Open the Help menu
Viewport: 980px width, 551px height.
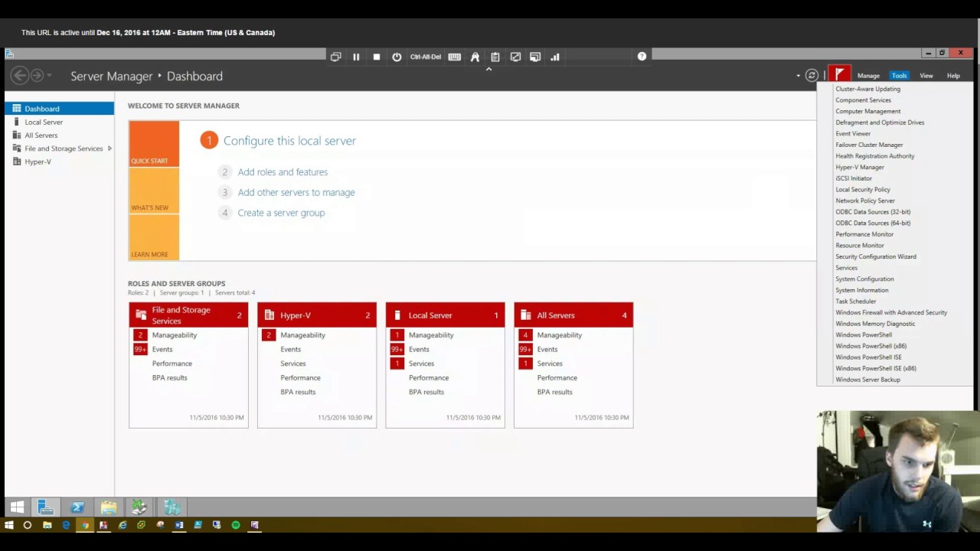click(x=953, y=76)
